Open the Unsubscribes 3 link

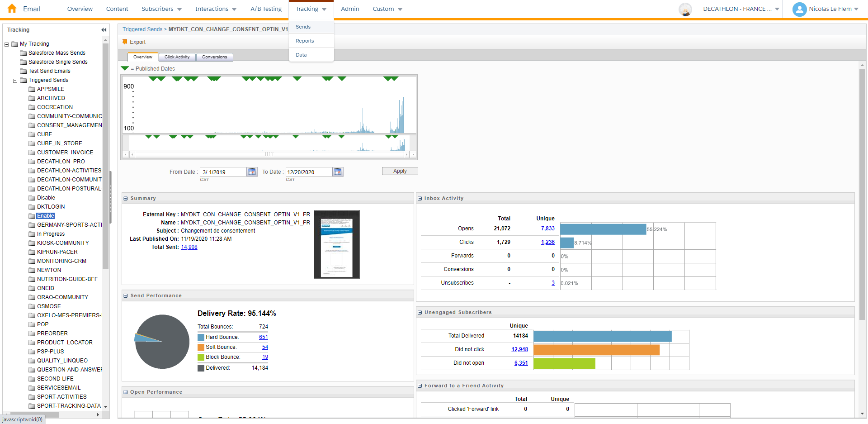tap(553, 283)
